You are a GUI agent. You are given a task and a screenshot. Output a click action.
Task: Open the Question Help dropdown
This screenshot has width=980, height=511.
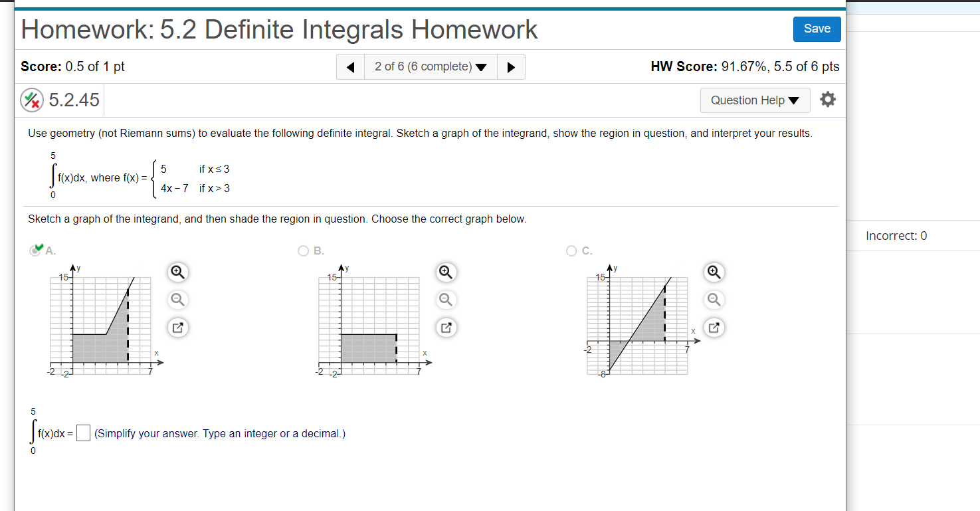click(x=755, y=100)
